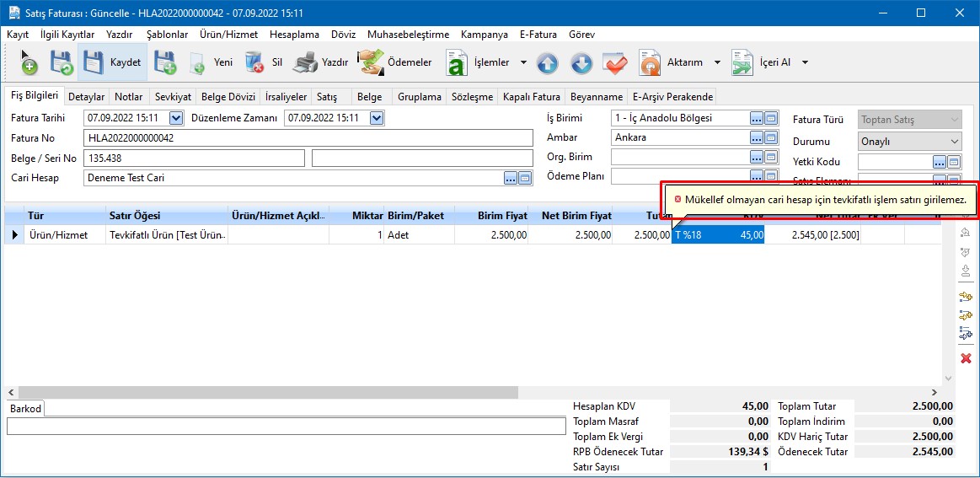The height and width of the screenshot is (478, 980).
Task: Go to next record with down arrow
Action: coord(581,62)
